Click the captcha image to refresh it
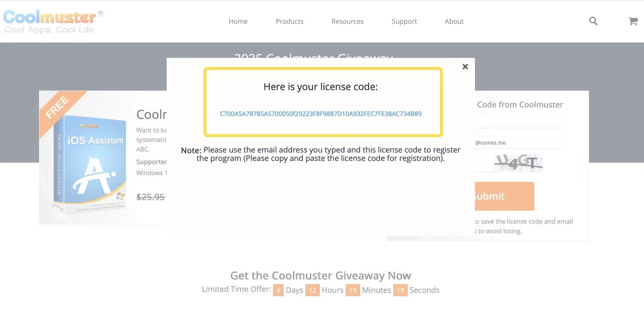 pos(518,163)
